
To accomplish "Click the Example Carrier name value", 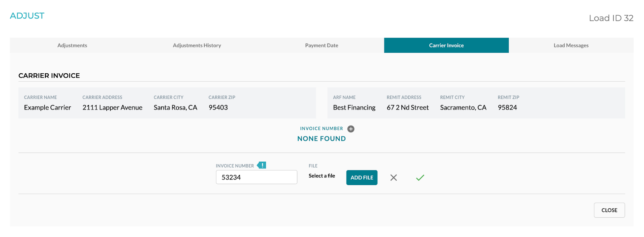I will coord(47,107).
